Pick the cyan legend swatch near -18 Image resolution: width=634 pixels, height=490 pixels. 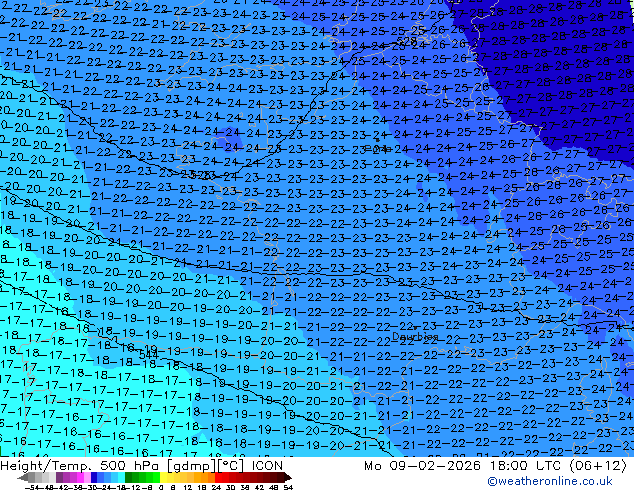click(121, 477)
